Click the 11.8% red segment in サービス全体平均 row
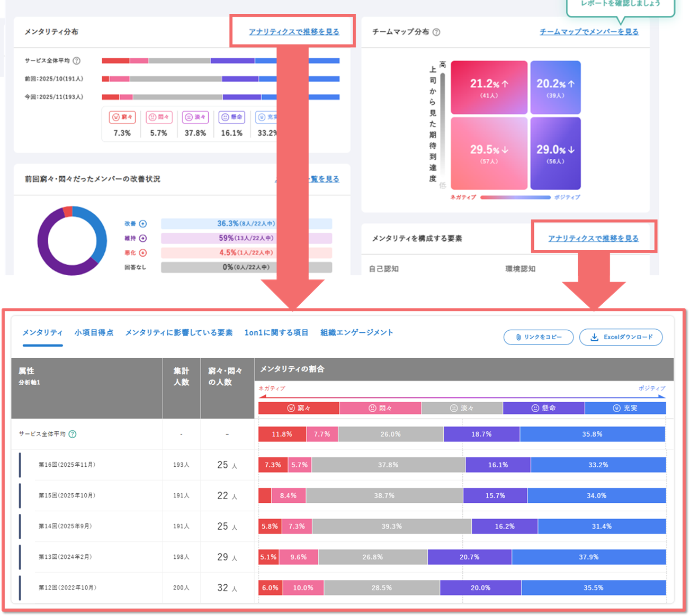Viewport: 690px width, 616px height. pyautogui.click(x=282, y=434)
